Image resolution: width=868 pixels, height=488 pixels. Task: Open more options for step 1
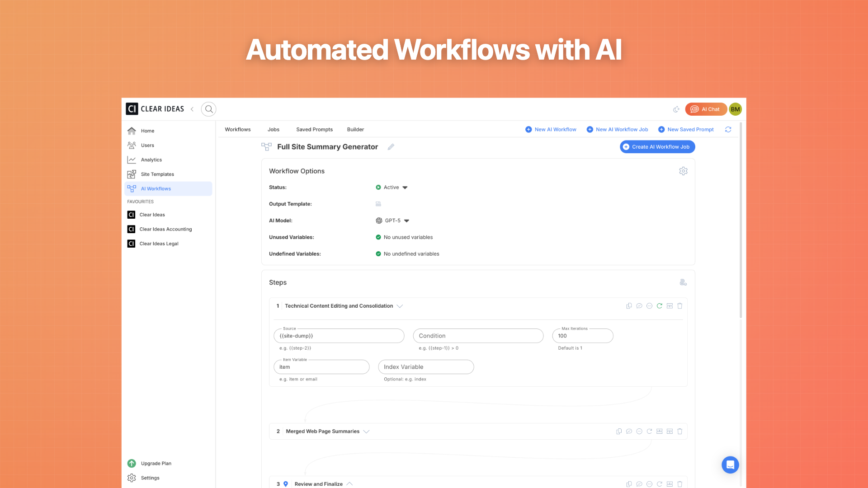(649, 305)
